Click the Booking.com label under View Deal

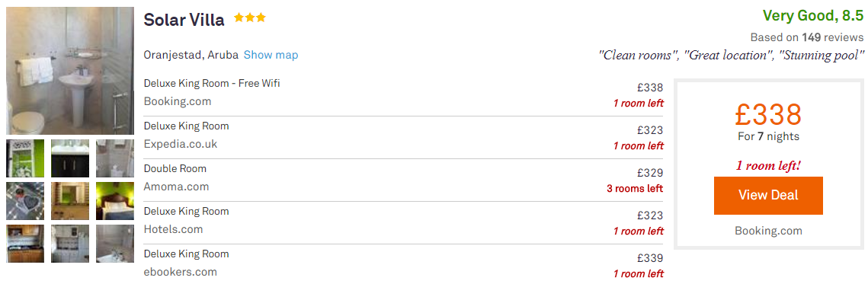point(768,231)
